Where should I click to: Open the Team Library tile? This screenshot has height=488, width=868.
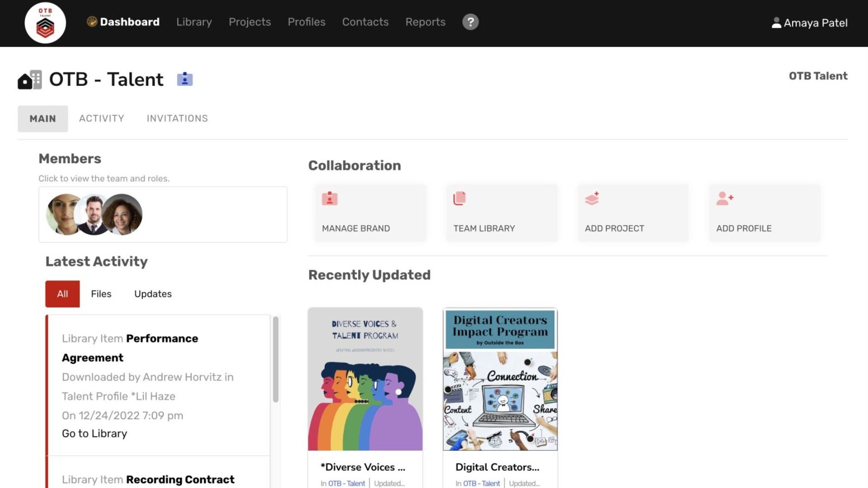(x=501, y=212)
